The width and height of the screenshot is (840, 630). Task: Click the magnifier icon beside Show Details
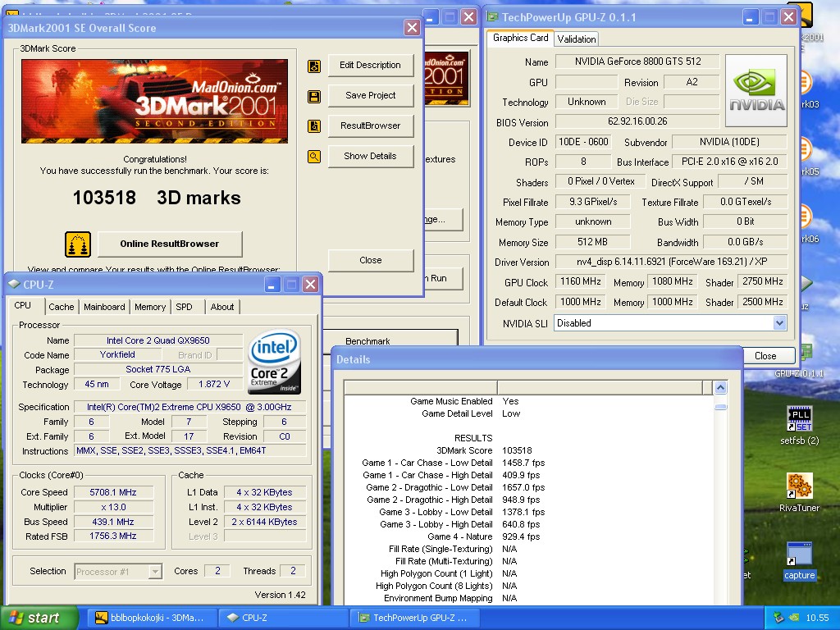pyautogui.click(x=314, y=157)
